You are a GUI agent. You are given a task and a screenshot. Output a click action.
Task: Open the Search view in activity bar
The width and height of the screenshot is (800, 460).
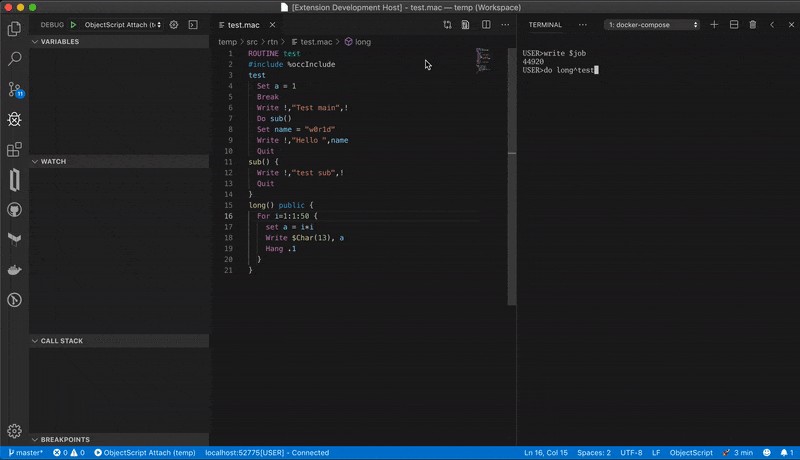click(x=14, y=59)
